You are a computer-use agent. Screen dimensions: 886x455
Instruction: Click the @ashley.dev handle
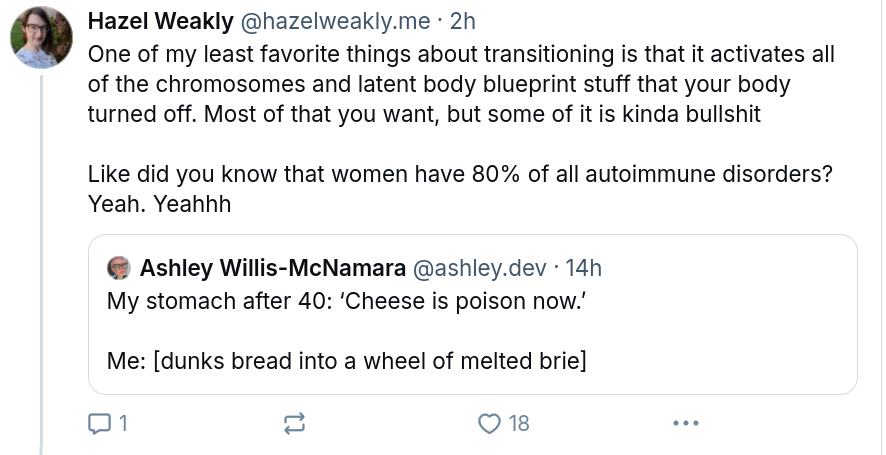coord(480,268)
